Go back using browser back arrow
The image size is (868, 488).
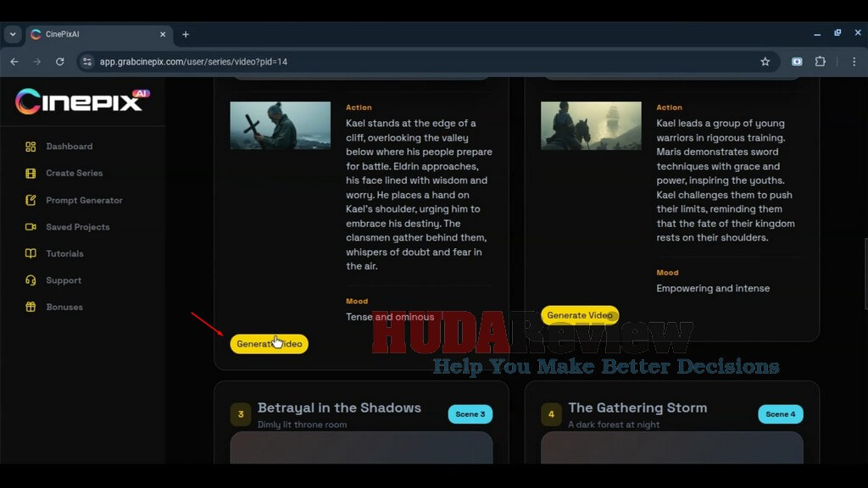pyautogui.click(x=14, y=61)
